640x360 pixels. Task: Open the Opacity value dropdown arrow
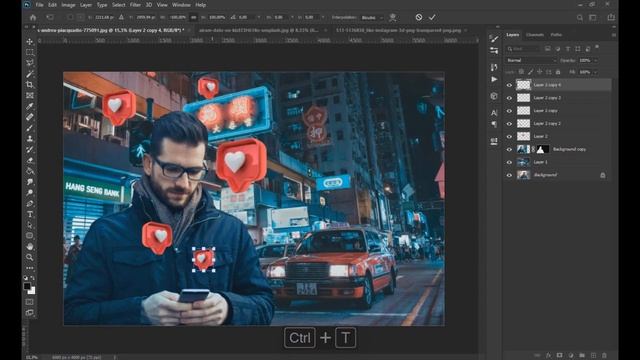tap(596, 60)
